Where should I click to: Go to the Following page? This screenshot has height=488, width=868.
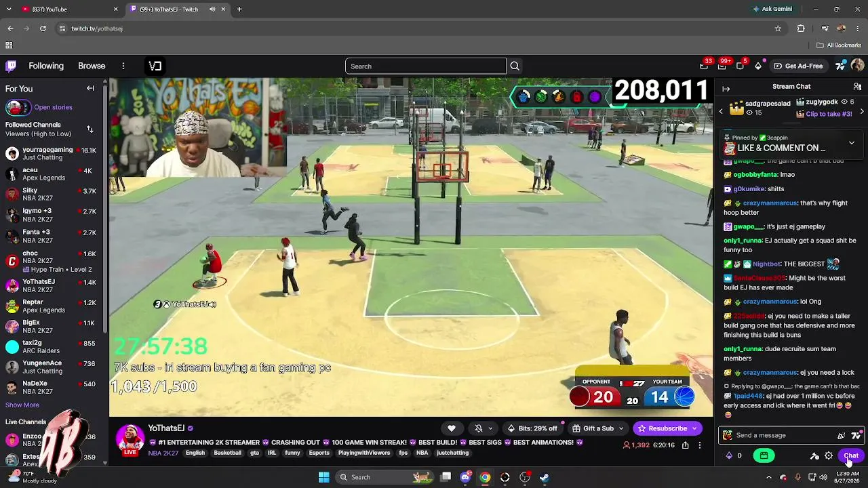46,66
